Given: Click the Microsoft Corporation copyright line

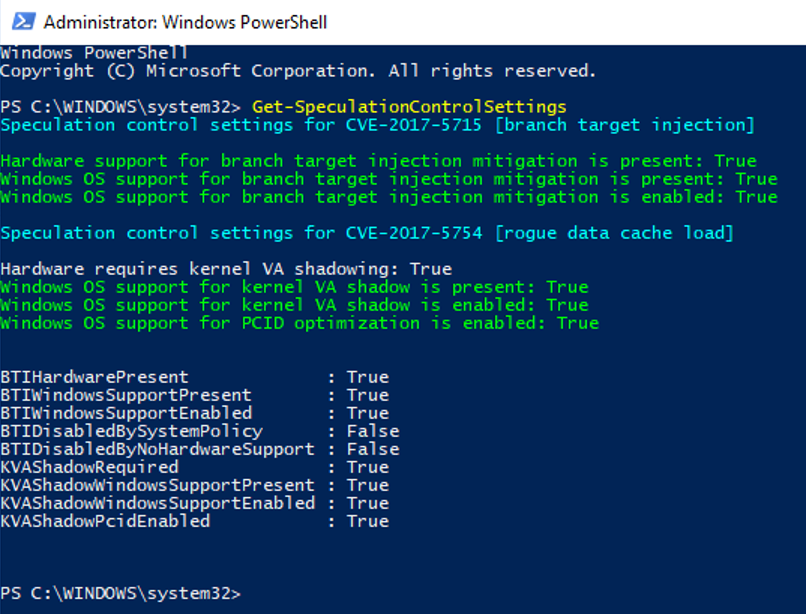Looking at the screenshot, I should pyautogui.click(x=298, y=71).
